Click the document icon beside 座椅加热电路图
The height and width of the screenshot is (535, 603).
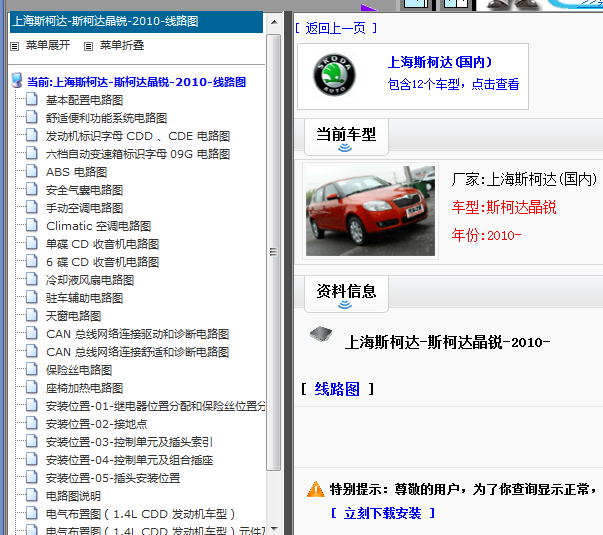[32, 387]
